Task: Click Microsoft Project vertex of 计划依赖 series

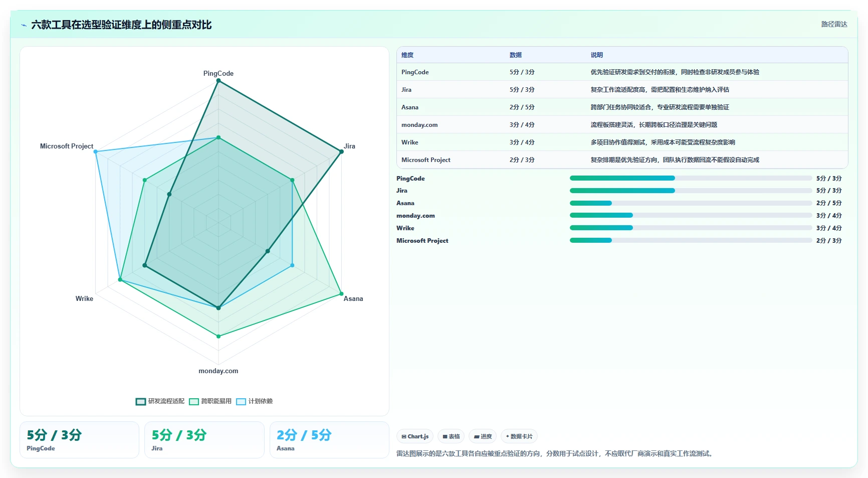Action: click(96, 151)
